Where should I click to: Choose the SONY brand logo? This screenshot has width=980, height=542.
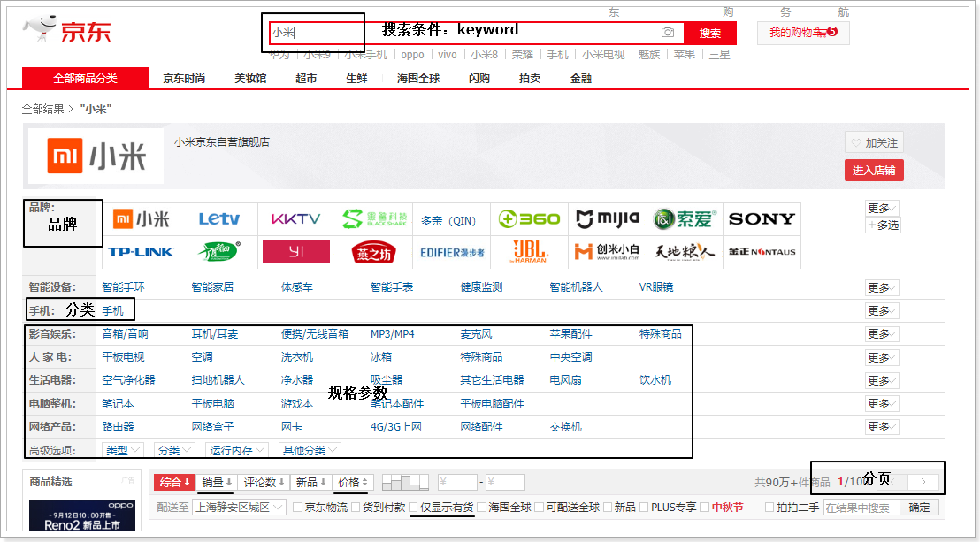point(762,219)
